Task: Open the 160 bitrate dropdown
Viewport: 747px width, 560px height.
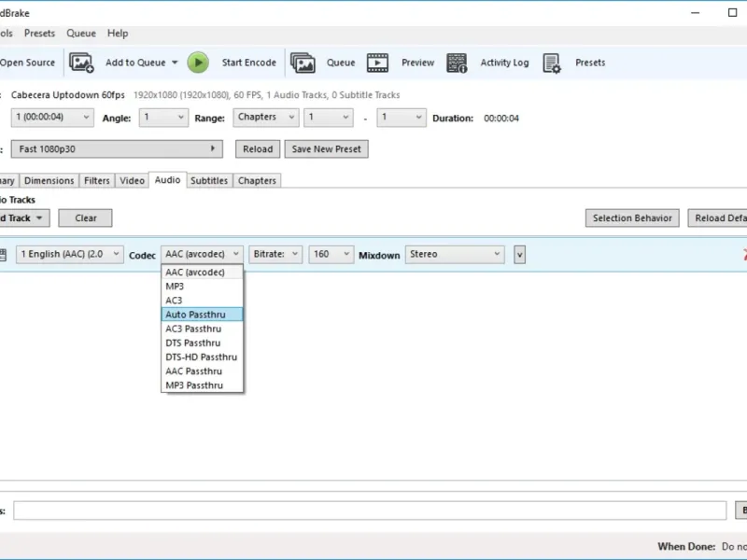Action: 331,254
